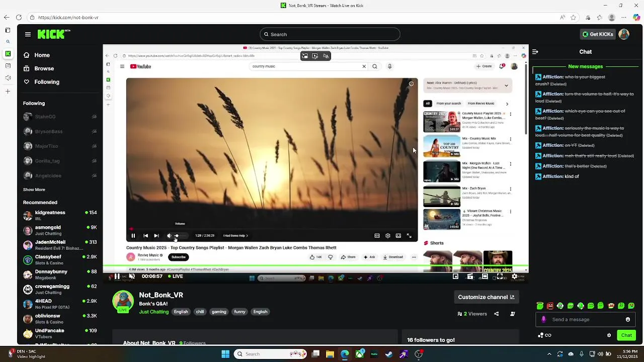Open Windows Start menu
Viewport: 644px width, 362px height.
pos(225,354)
